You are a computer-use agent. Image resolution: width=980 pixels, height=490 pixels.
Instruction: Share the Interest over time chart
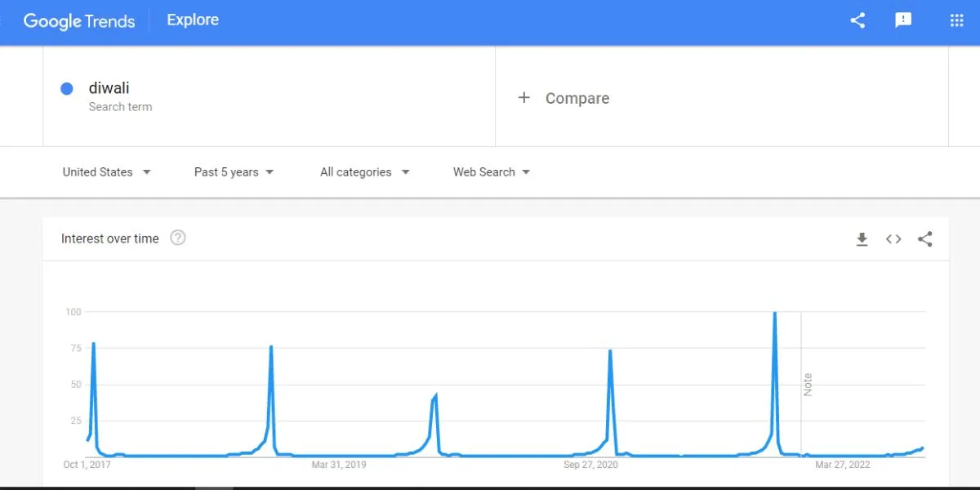click(924, 239)
